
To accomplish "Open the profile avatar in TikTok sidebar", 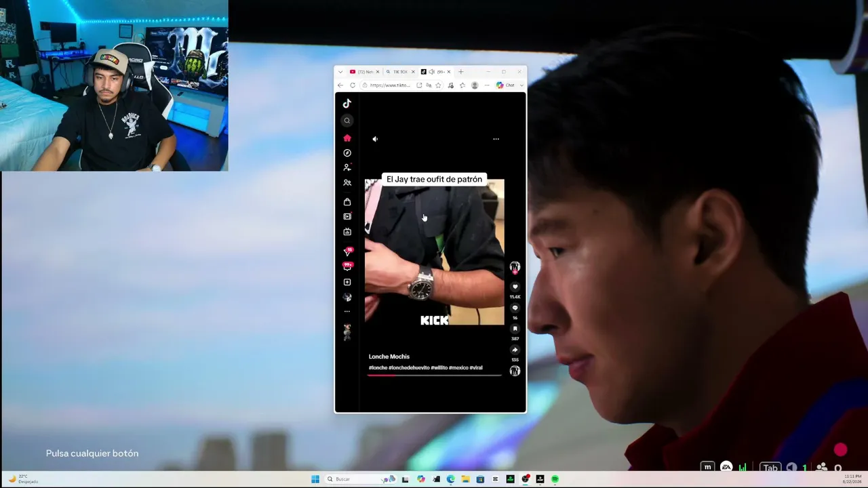I will point(347,297).
